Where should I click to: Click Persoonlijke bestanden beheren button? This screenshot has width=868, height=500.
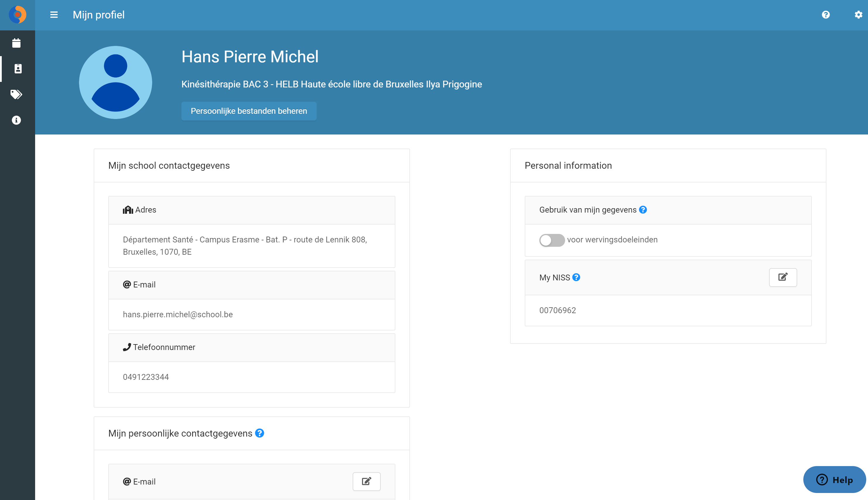click(249, 111)
